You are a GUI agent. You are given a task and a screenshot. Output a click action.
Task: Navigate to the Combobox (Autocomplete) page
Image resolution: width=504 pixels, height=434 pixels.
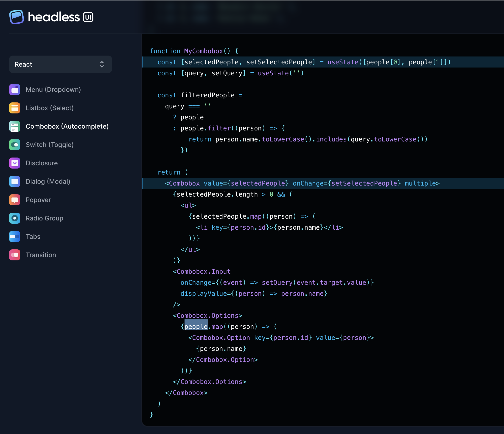67,126
